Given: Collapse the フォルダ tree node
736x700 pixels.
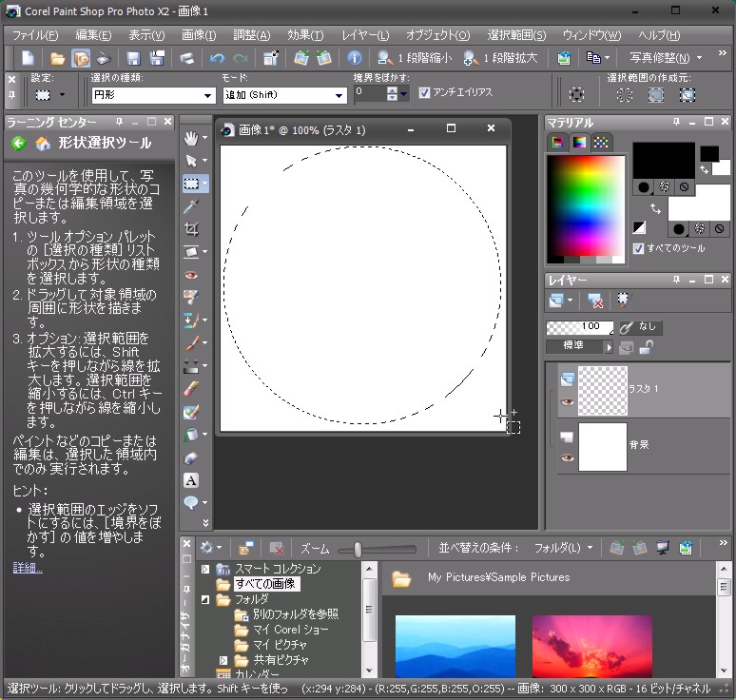Looking at the screenshot, I should pyautogui.click(x=205, y=599).
